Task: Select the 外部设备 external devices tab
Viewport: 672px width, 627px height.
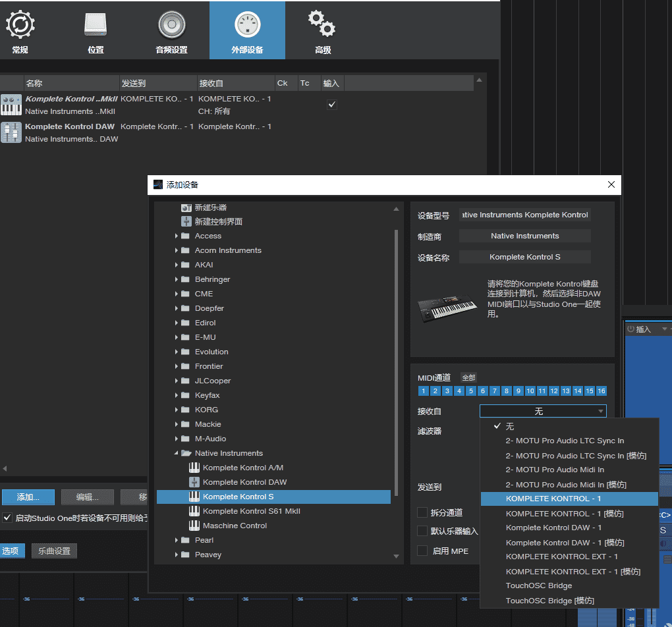Action: pos(247,30)
